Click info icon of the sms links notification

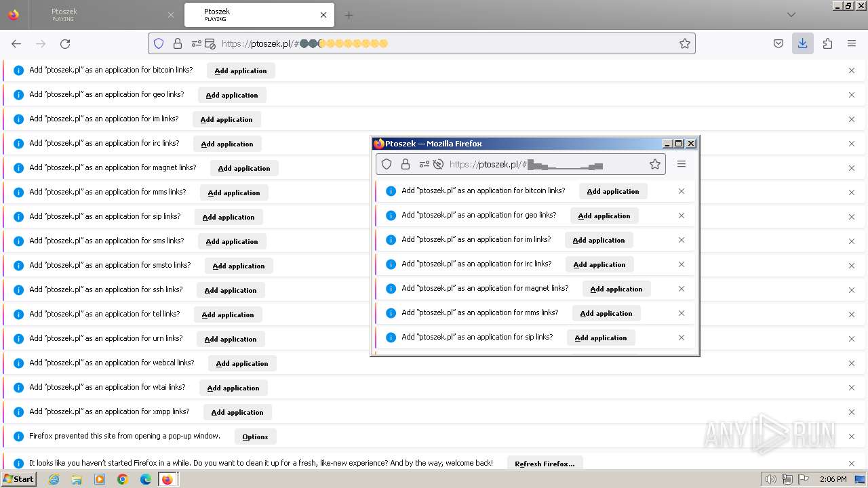tap(18, 241)
